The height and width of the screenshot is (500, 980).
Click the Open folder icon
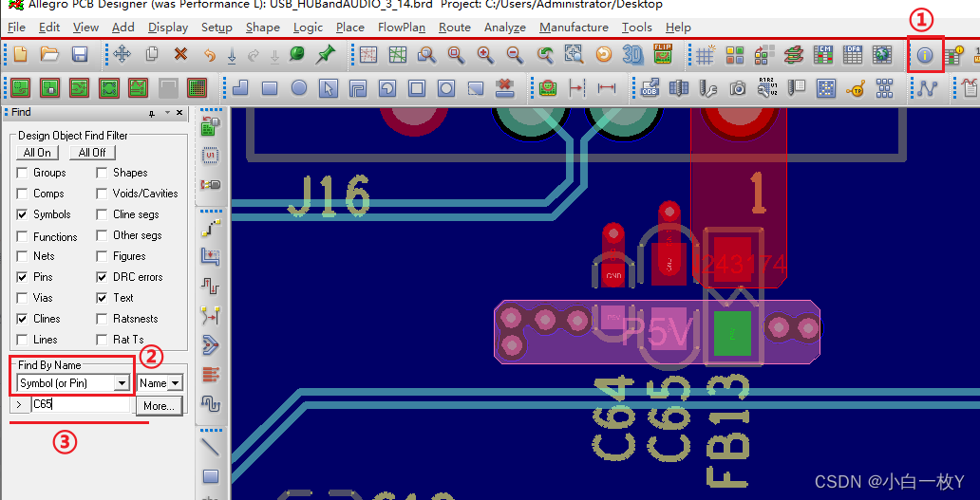50,55
